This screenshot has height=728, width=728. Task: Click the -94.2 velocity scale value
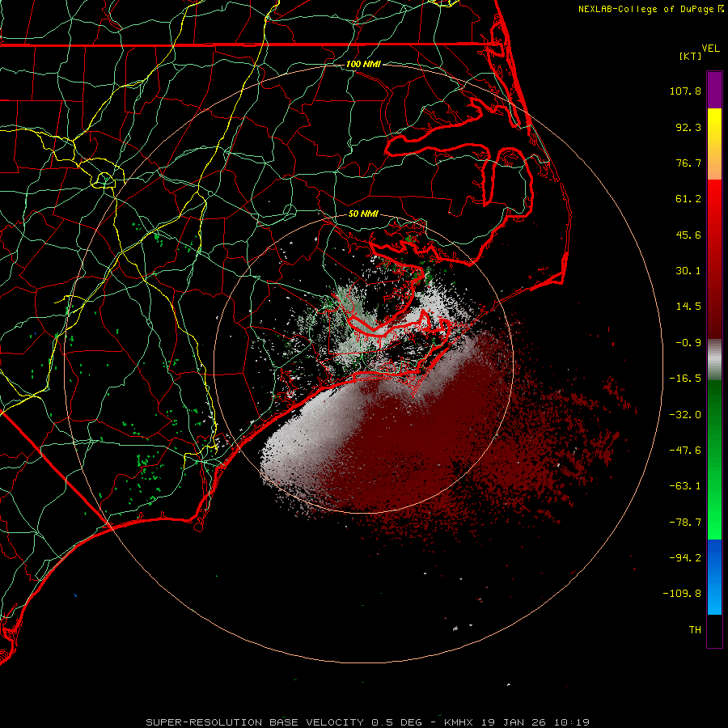pyautogui.click(x=685, y=558)
